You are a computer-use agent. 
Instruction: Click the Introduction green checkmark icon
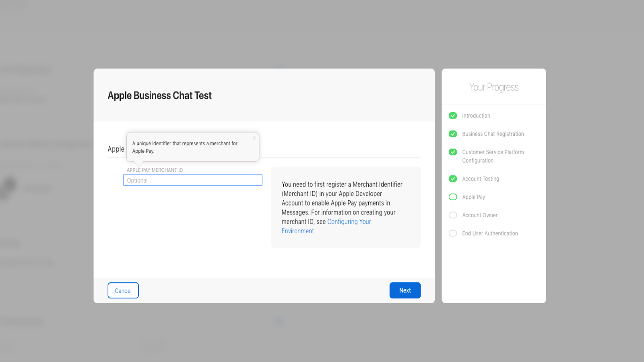point(453,115)
